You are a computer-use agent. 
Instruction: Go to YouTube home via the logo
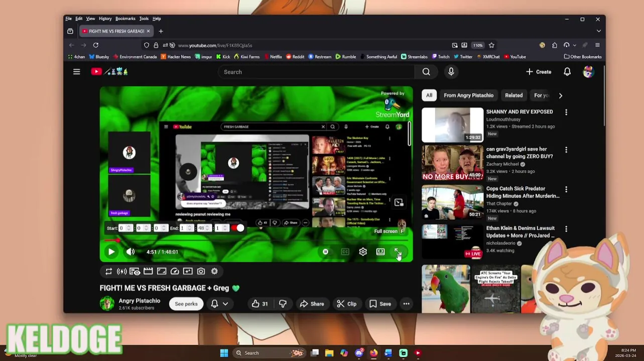pos(109,72)
